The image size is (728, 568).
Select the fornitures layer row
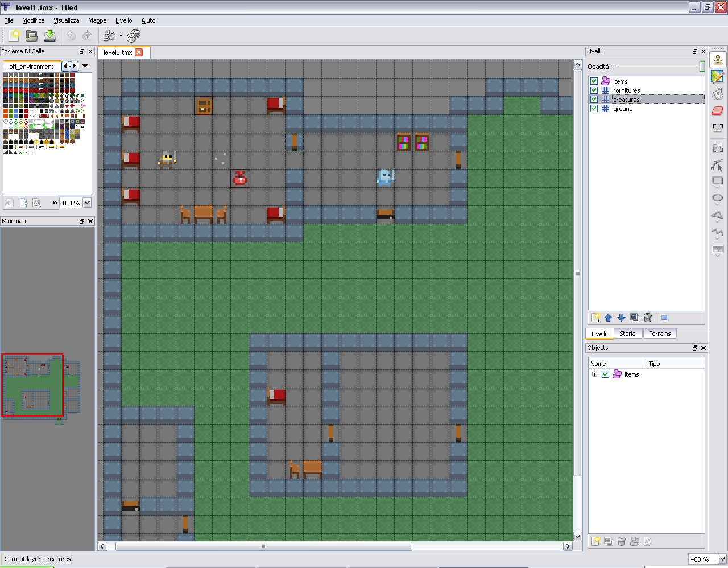tap(646, 90)
